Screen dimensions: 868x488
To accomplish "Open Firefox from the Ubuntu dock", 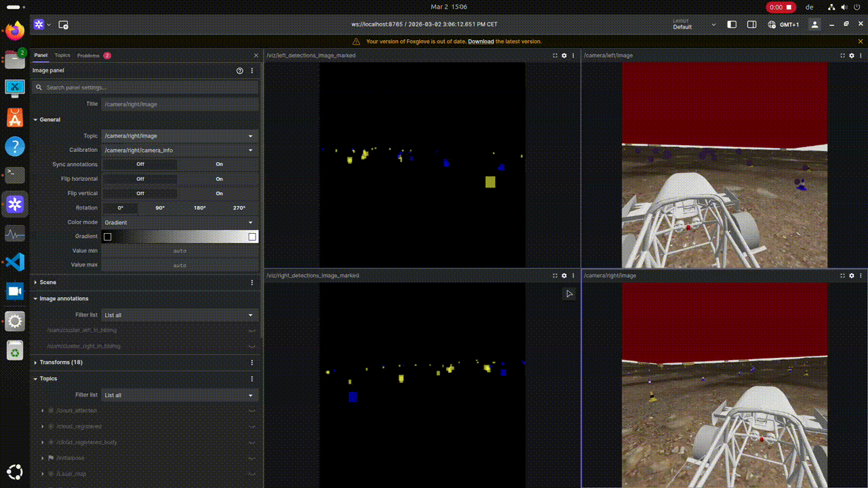I will [x=15, y=30].
